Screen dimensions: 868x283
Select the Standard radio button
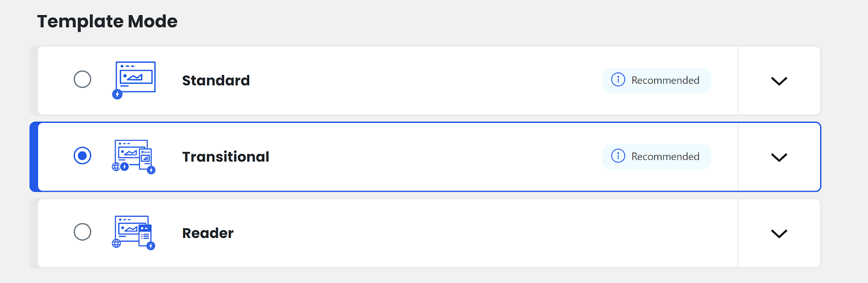[82, 79]
